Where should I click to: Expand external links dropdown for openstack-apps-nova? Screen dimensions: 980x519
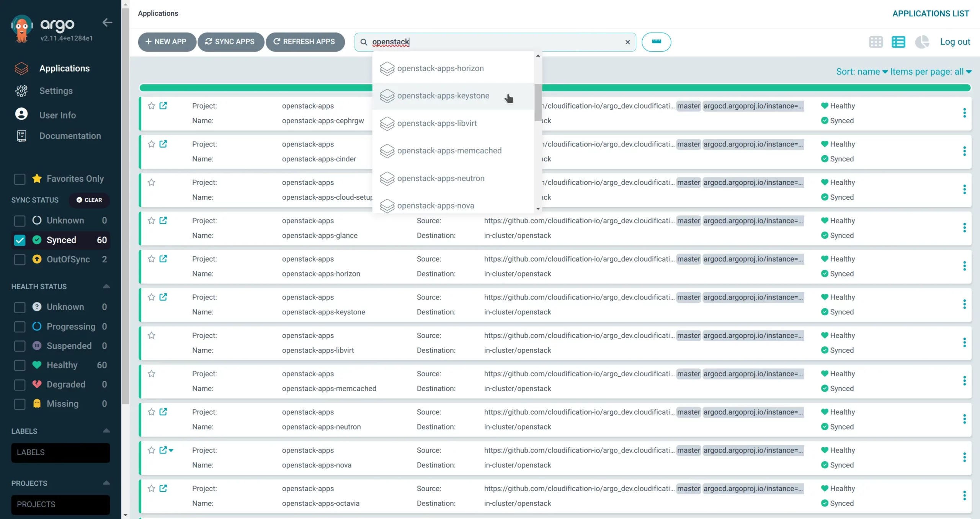171,451
